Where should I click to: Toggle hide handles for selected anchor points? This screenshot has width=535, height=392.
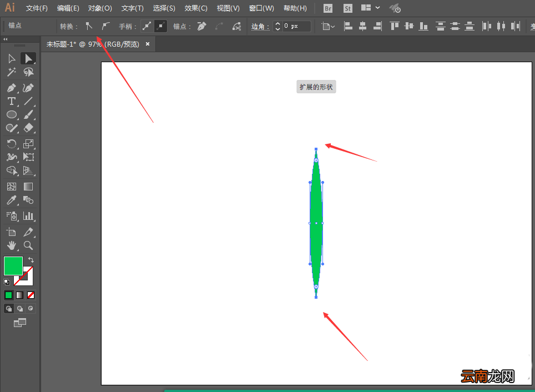(160, 26)
